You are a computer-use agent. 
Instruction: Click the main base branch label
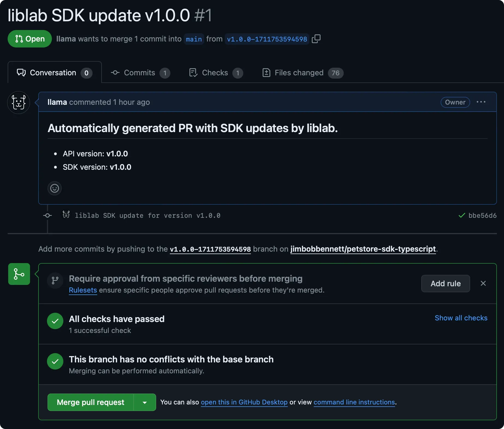[x=194, y=39]
